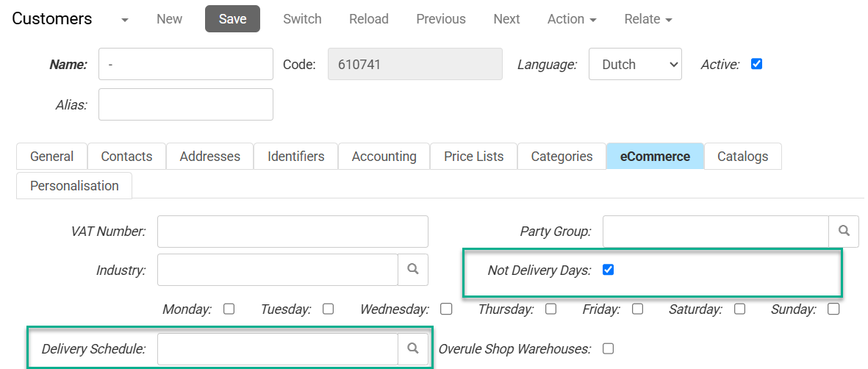
Task: Tick the Overrule Shop Warehouses checkbox
Action: [x=608, y=348]
